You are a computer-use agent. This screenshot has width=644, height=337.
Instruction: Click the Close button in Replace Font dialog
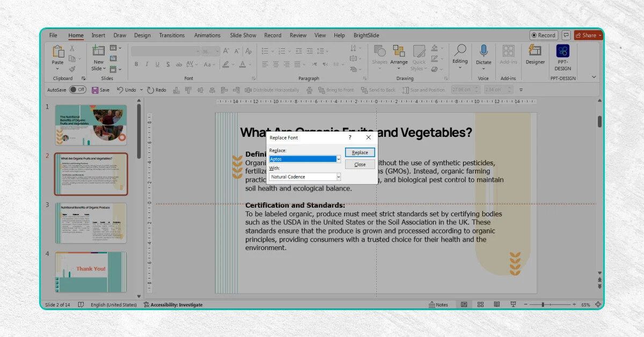[360, 165]
